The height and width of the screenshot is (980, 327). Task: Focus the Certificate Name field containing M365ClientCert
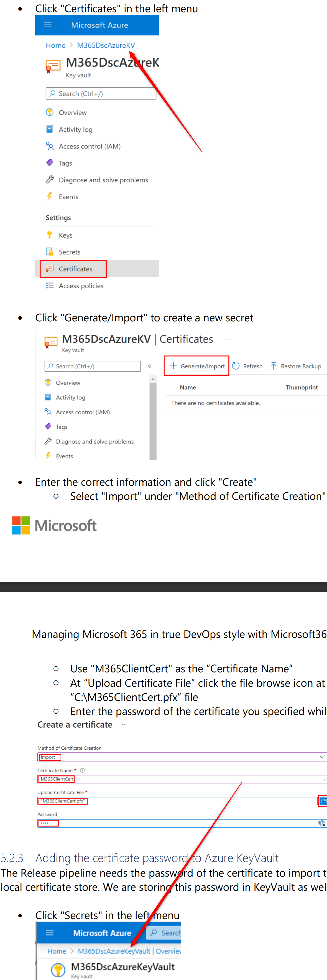click(182, 779)
